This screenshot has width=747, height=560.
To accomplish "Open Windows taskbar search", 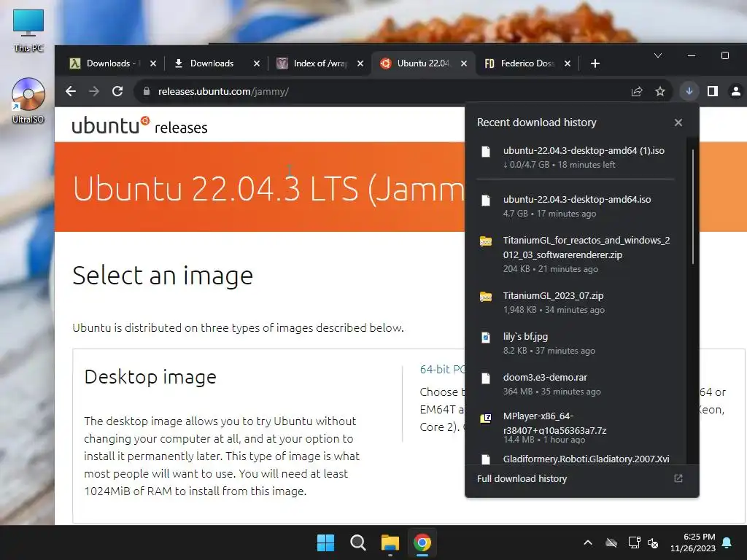I will [x=357, y=542].
